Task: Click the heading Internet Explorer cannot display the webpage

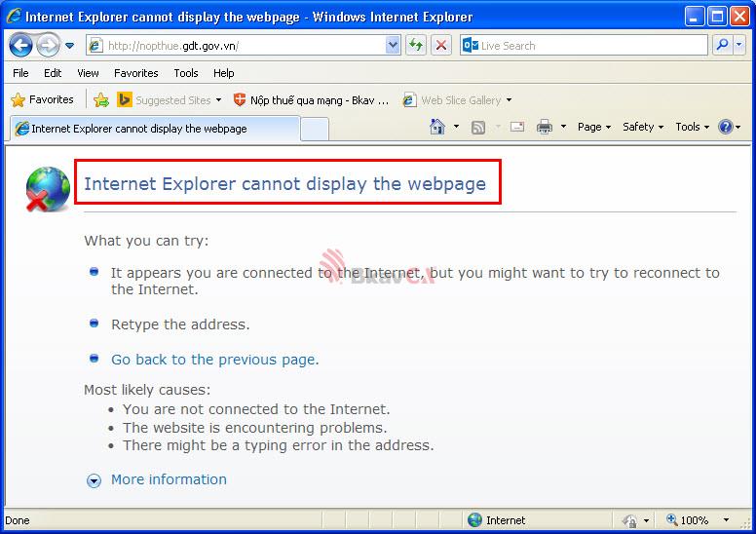Action: click(x=284, y=183)
